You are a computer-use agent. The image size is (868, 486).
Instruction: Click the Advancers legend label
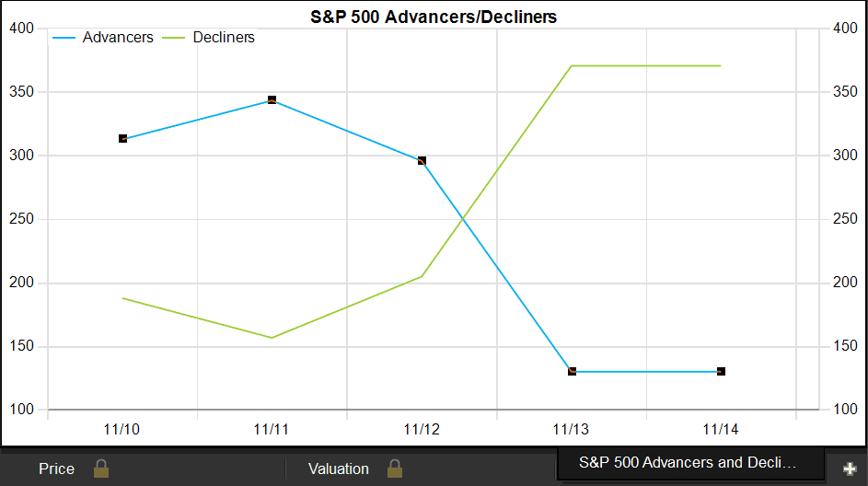[118, 38]
